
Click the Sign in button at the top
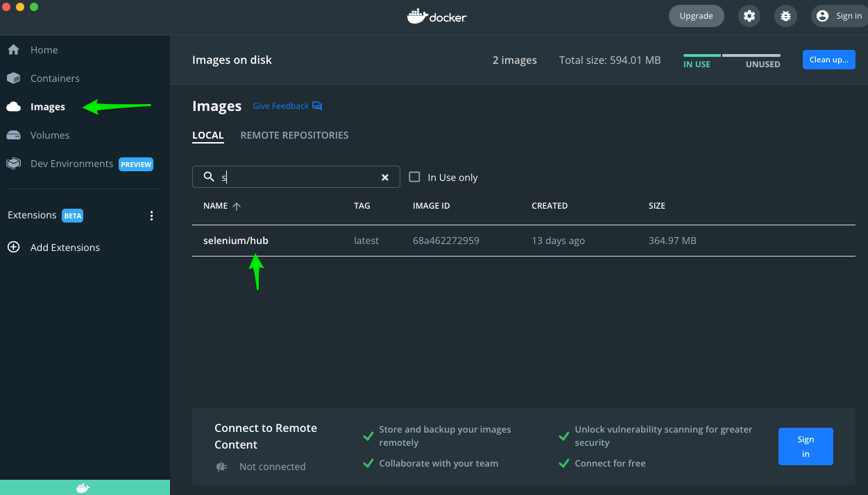[x=839, y=16]
